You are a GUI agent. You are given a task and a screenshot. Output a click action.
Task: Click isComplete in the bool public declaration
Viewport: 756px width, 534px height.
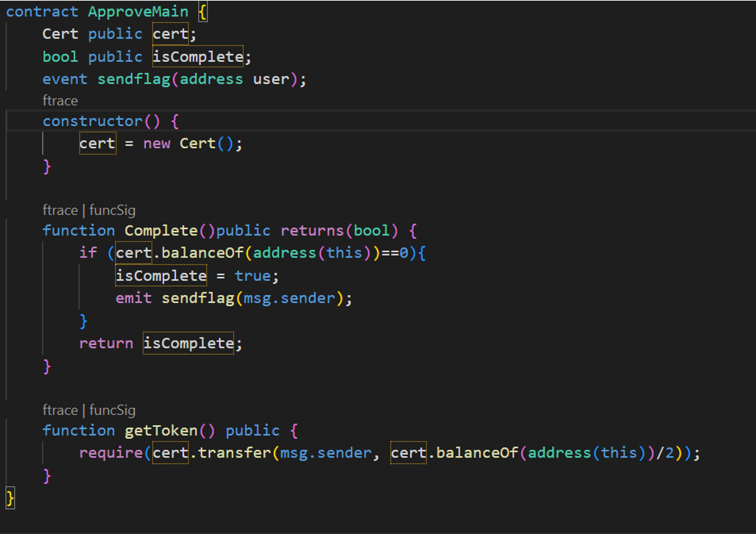pyautogui.click(x=198, y=57)
